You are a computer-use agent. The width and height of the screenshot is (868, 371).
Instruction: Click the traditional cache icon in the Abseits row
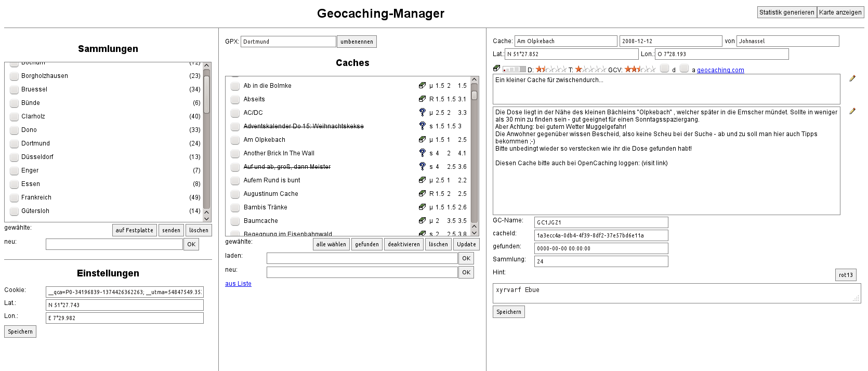pyautogui.click(x=422, y=99)
